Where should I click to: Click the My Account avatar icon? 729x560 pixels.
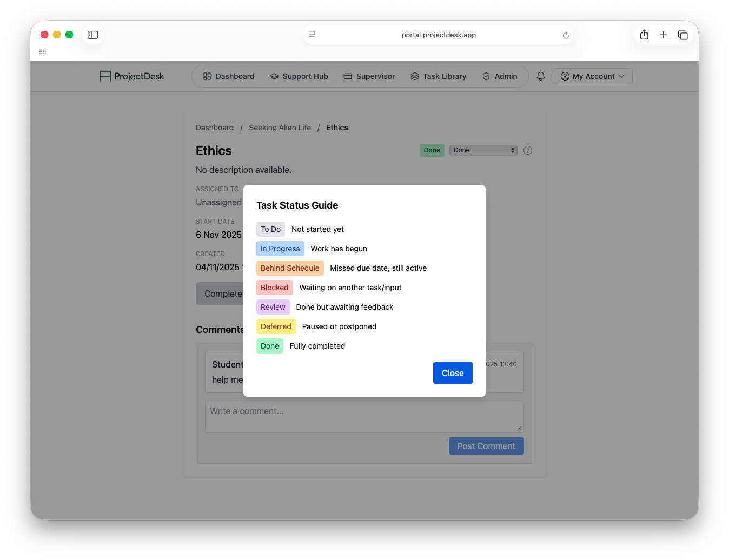(x=564, y=76)
